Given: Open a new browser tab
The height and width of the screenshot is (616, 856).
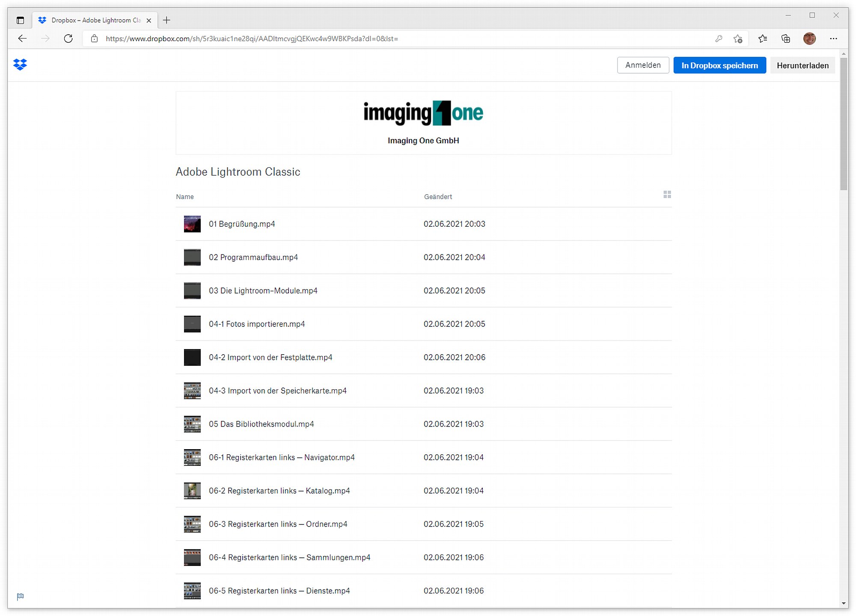Looking at the screenshot, I should pyautogui.click(x=166, y=20).
